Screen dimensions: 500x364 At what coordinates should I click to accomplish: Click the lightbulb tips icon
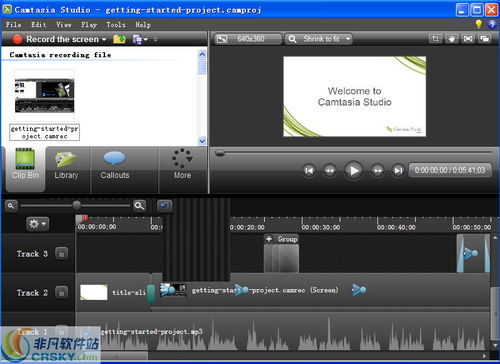[x=479, y=24]
